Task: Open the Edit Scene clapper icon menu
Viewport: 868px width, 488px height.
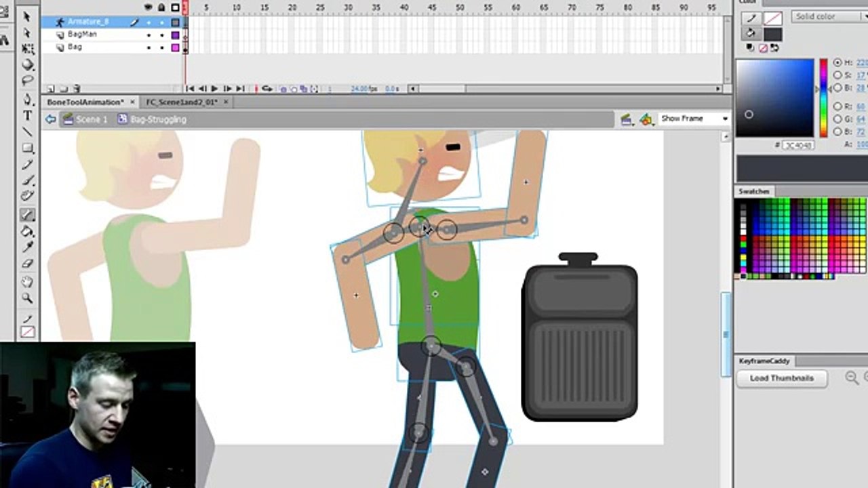Action: coord(627,119)
